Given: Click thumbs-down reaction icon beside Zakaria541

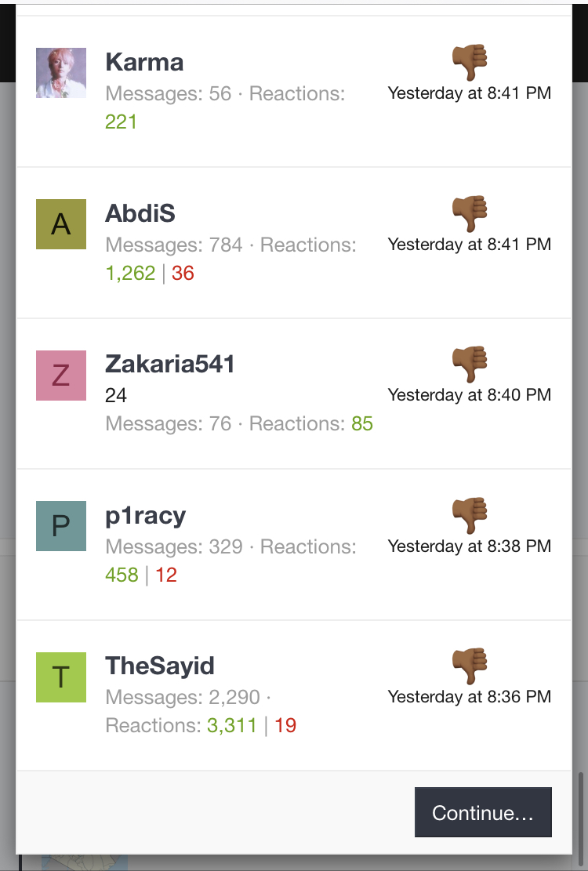Looking at the screenshot, I should click(x=470, y=365).
